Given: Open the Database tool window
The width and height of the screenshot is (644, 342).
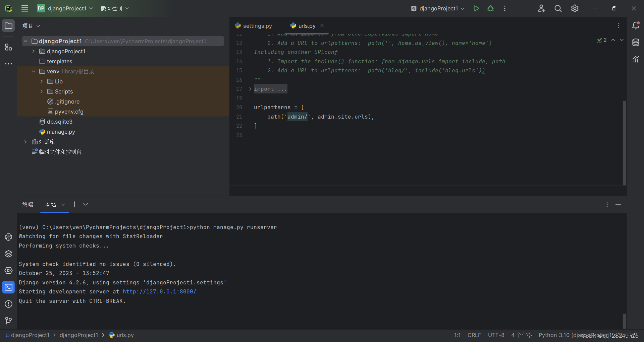Looking at the screenshot, I should point(636,43).
